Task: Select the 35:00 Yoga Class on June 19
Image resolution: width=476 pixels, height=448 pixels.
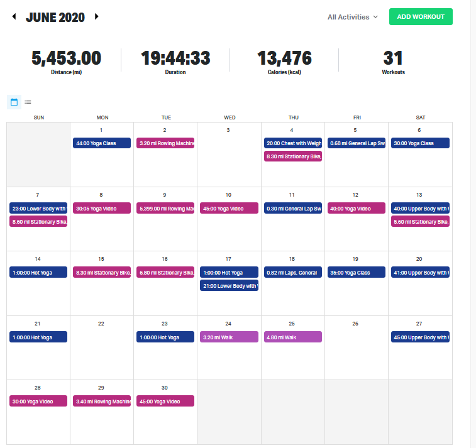Action: (x=356, y=273)
